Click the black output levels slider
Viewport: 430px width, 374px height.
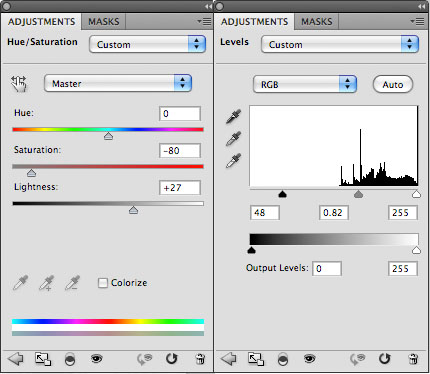click(251, 250)
